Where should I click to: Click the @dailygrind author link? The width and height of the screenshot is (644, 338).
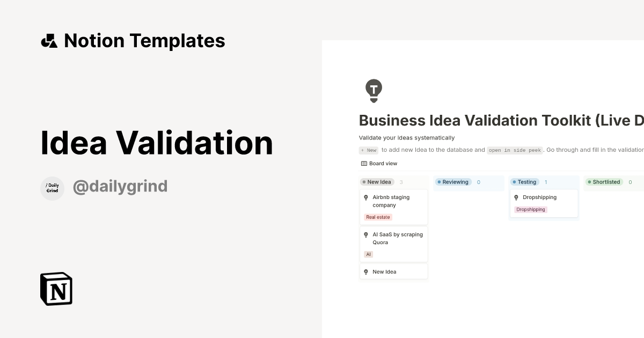click(x=120, y=186)
